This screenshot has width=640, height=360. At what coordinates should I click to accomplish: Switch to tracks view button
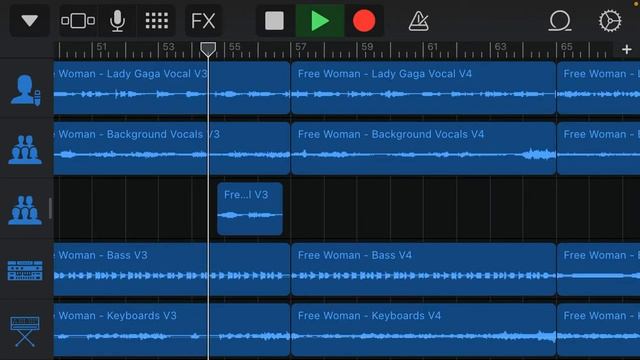pyautogui.click(x=78, y=20)
